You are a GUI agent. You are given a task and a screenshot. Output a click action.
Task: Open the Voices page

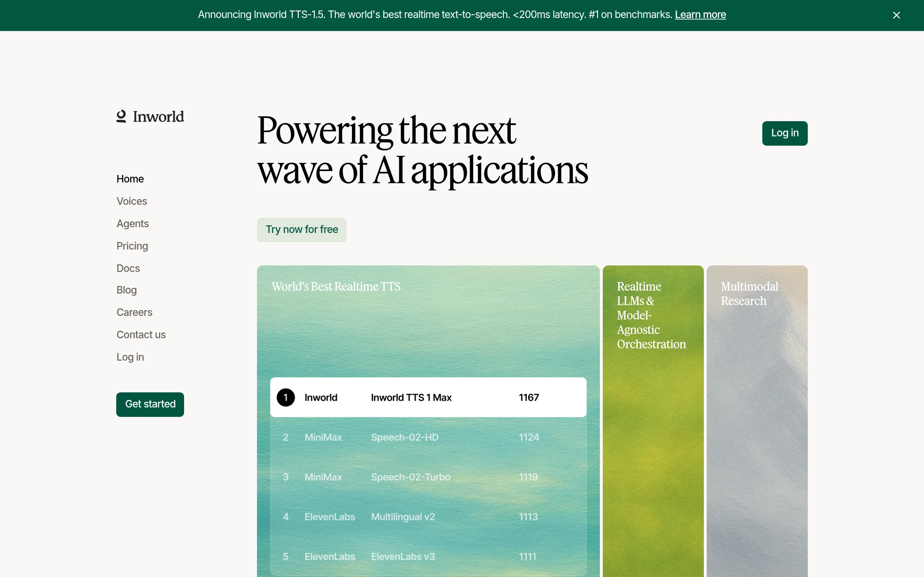coord(131,201)
